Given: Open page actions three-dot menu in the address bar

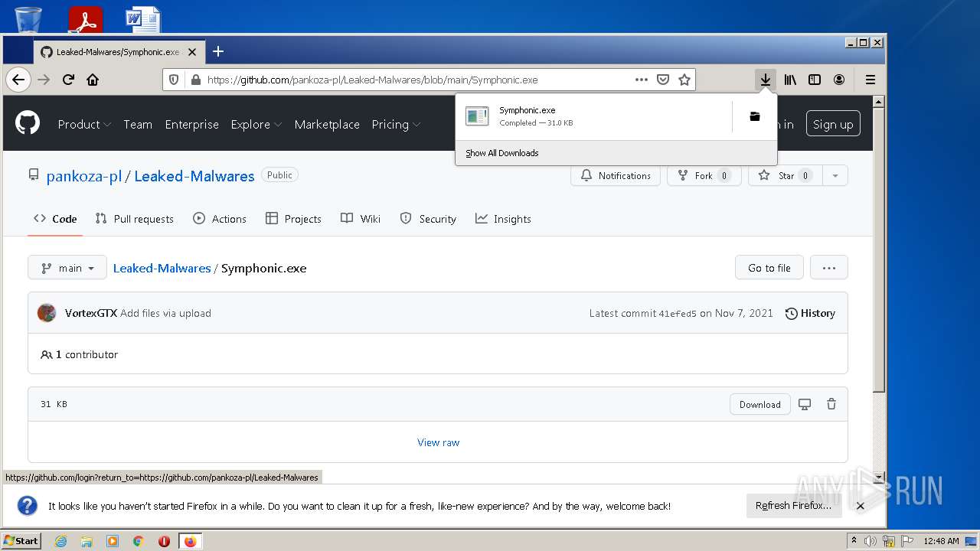Looking at the screenshot, I should [x=642, y=80].
